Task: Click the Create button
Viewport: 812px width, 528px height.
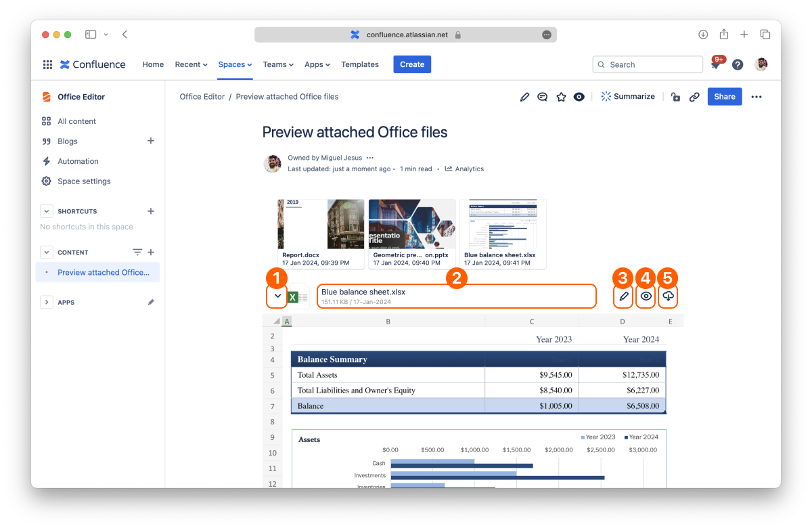Action: [412, 64]
